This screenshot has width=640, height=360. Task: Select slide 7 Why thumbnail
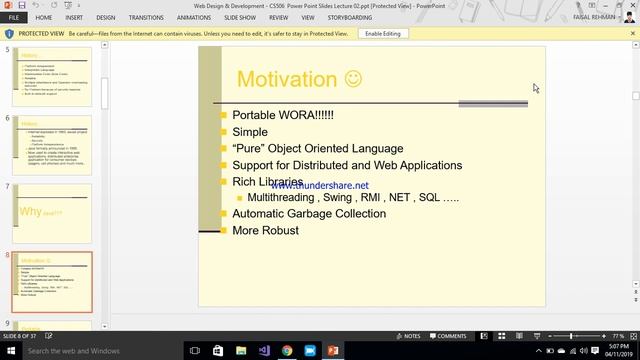coord(52,213)
